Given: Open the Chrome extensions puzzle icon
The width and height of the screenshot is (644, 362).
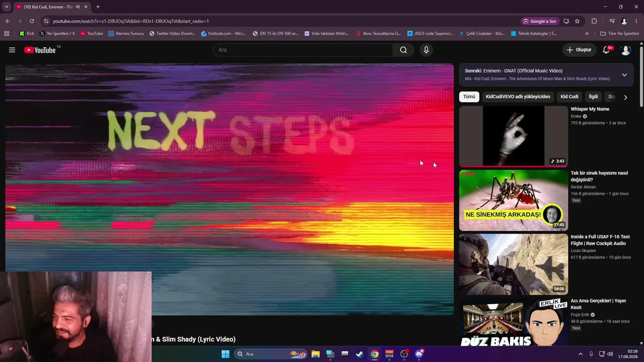Looking at the screenshot, I should (594, 21).
